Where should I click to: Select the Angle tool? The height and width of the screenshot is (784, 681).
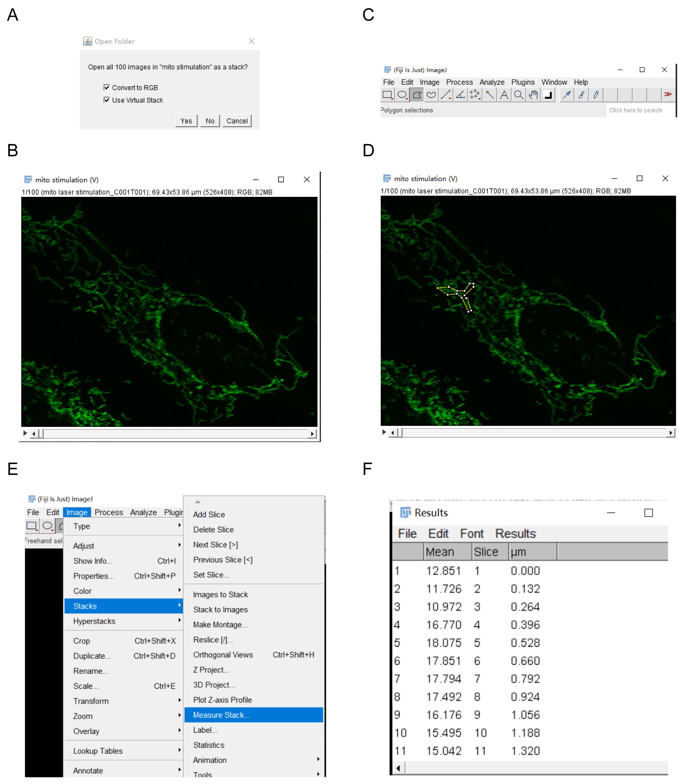(461, 95)
